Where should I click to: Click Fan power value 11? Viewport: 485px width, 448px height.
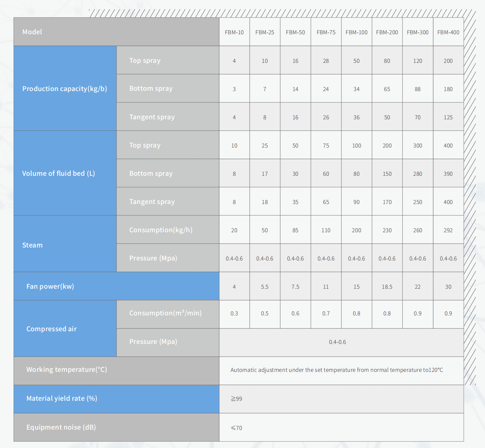click(326, 287)
